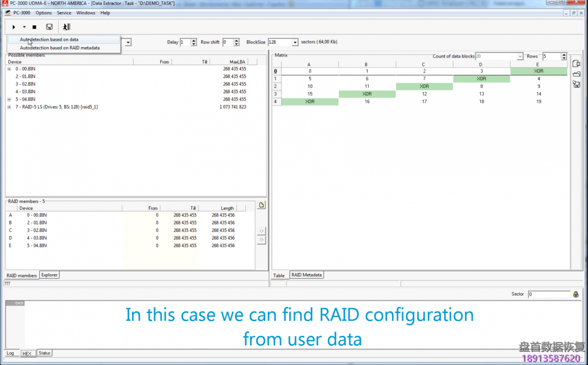
Task: Choose Autodetection based on RAID metadata
Action: (x=60, y=48)
